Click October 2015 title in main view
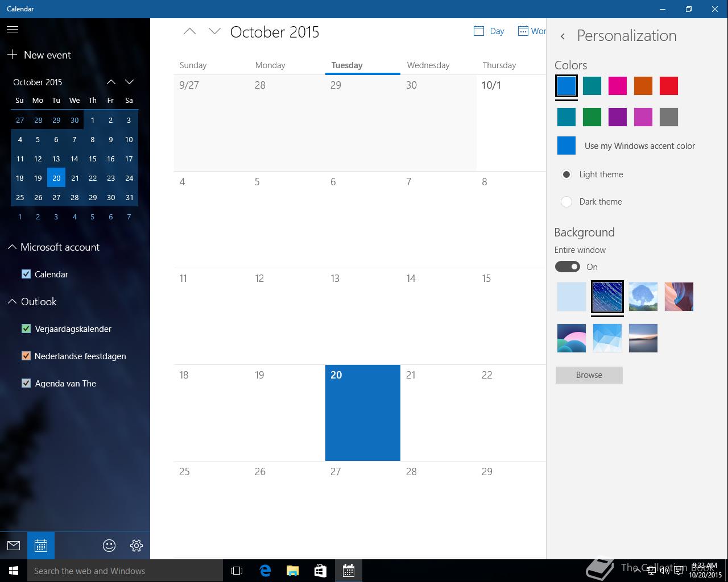The height and width of the screenshot is (582, 728). [275, 32]
